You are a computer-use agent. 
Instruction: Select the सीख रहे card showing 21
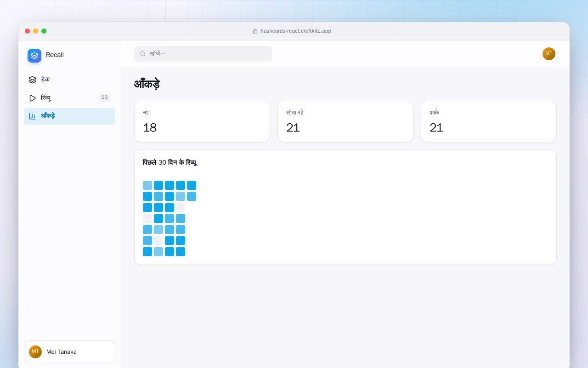(345, 121)
